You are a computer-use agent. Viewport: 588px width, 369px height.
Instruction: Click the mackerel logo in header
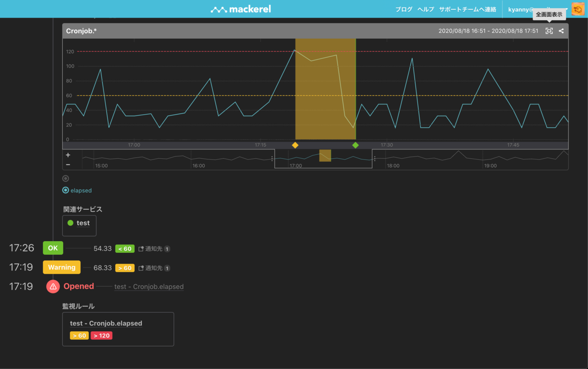pyautogui.click(x=241, y=9)
